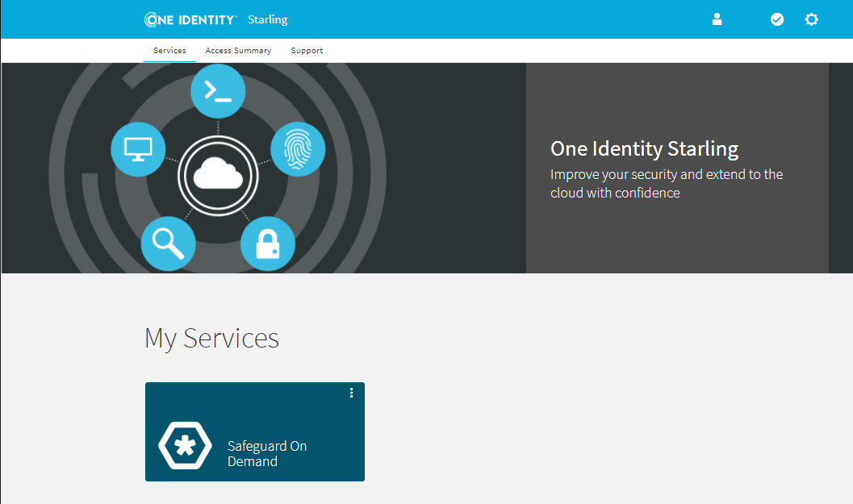Screen dimensions: 853x504
Task: Click the Starling product name in header
Action: pos(268,19)
